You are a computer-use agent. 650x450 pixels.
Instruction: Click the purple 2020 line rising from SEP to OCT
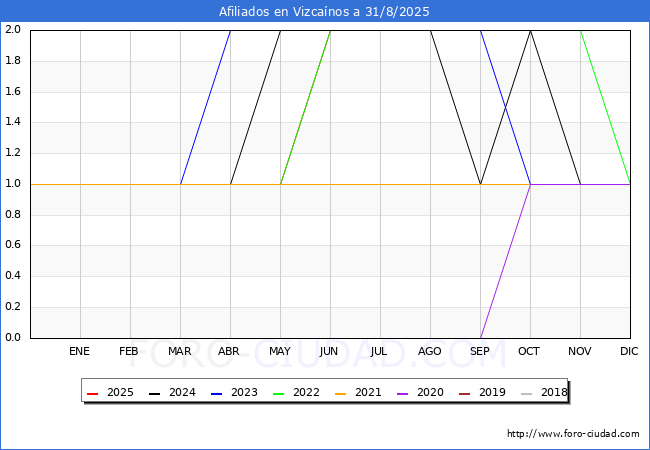[505, 261]
